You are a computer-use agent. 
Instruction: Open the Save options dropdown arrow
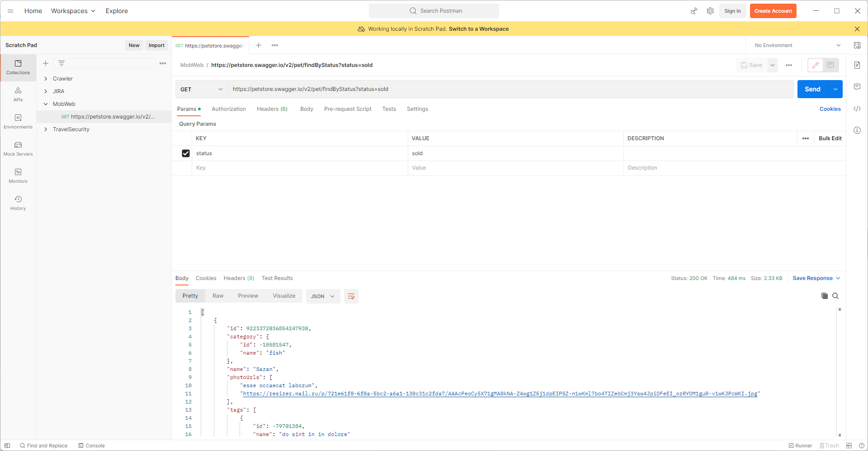tap(773, 65)
